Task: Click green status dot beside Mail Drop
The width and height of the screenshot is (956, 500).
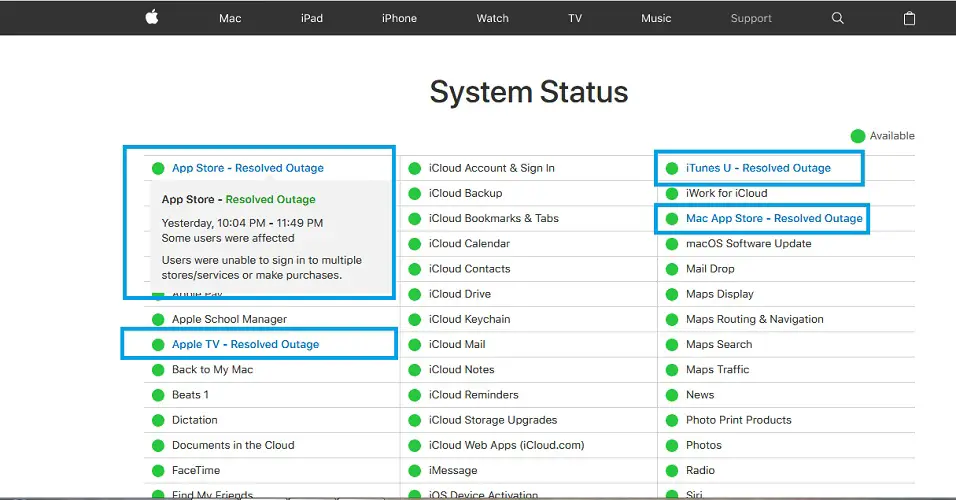Action: (x=671, y=269)
